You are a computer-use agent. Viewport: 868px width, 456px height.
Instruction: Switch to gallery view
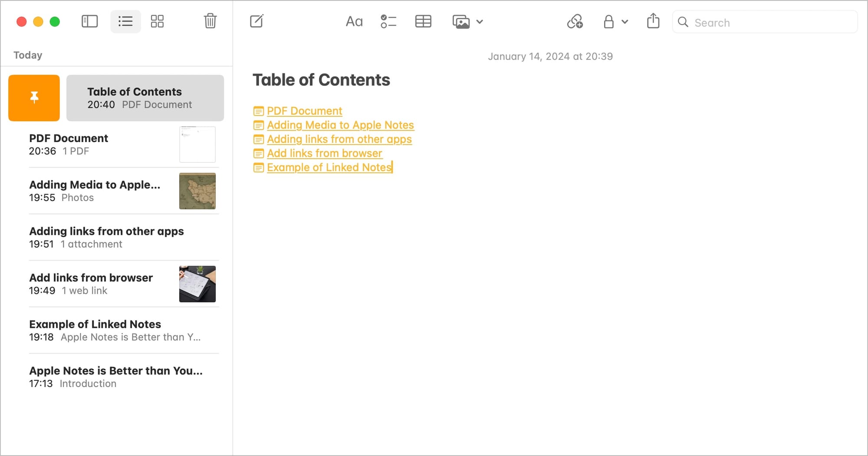coord(157,21)
